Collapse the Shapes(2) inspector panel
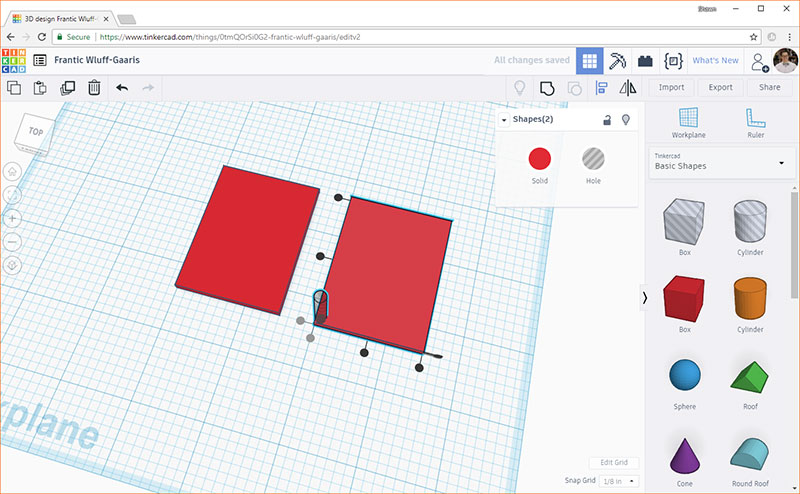This screenshot has height=494, width=800. point(505,120)
